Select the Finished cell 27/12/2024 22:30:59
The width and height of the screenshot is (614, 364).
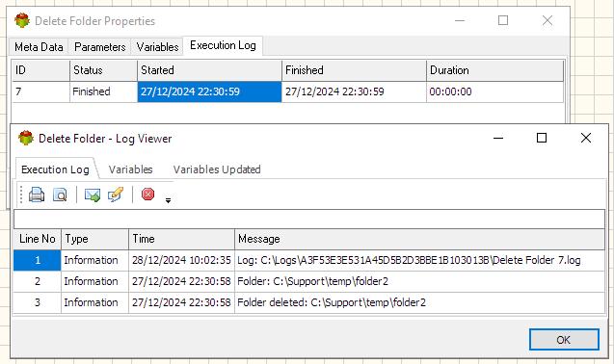[354, 91]
